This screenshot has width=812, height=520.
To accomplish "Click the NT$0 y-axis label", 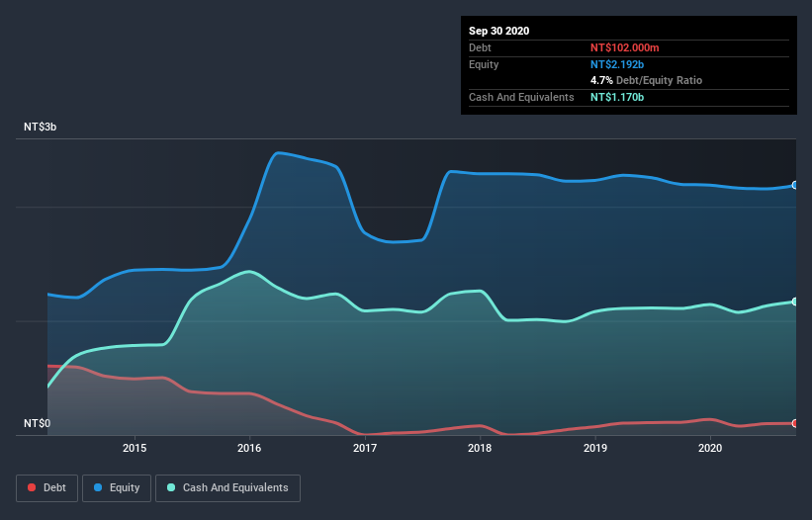I will tap(38, 424).
